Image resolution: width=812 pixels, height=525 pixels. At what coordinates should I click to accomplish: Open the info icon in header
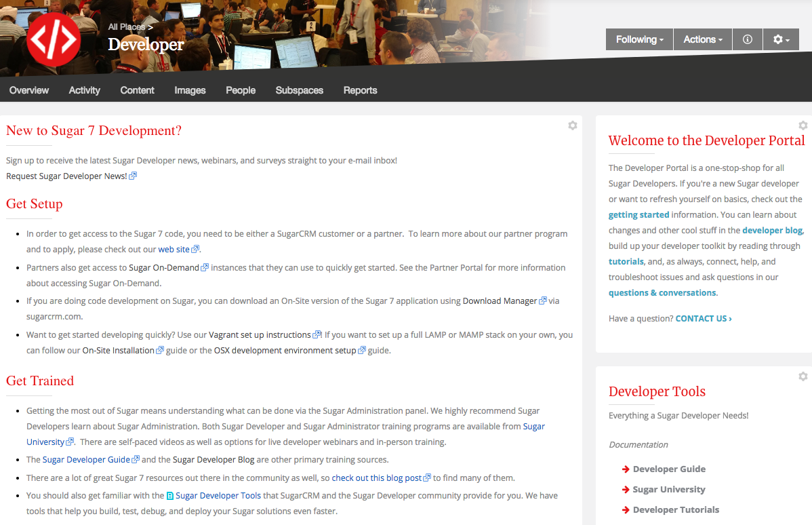pyautogui.click(x=748, y=39)
